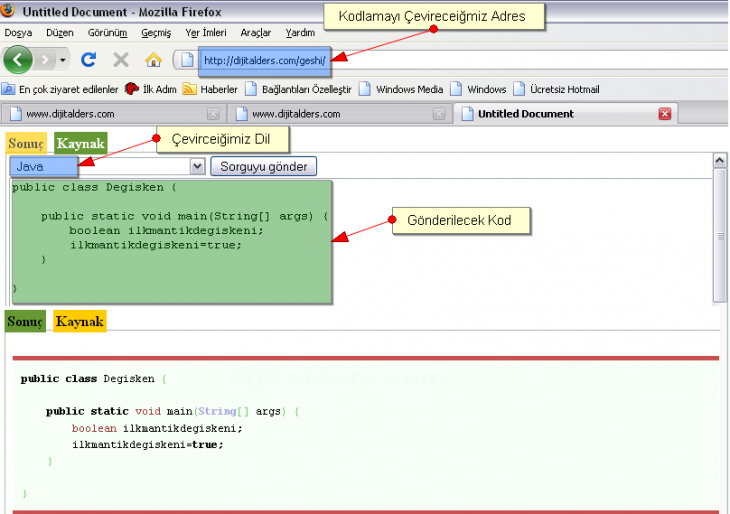Click the dropdown arrow of the language selector
The image size is (730, 514).
point(197,166)
